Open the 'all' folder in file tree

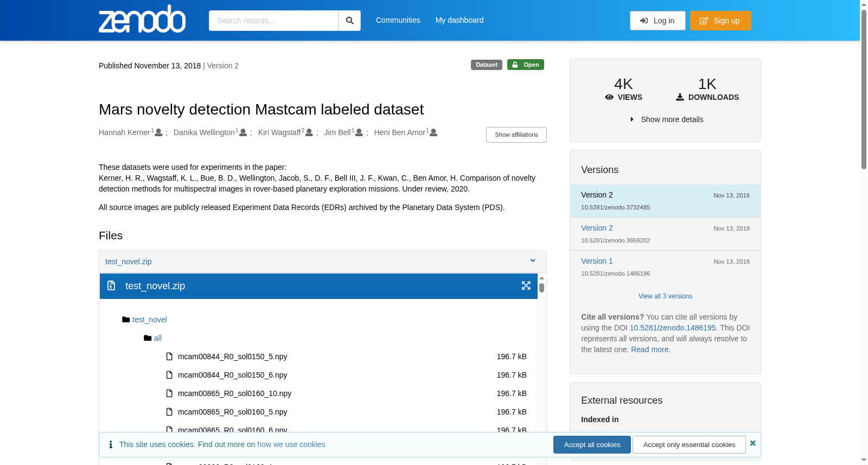click(x=158, y=338)
